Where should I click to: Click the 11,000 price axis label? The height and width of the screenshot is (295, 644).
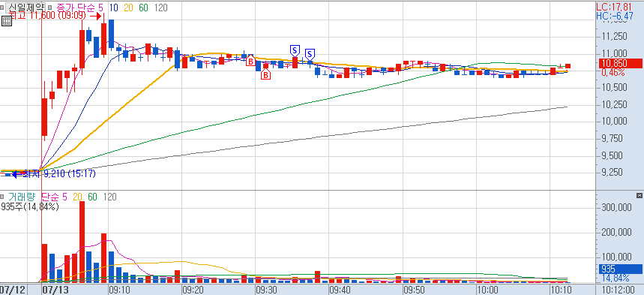[x=615, y=53]
